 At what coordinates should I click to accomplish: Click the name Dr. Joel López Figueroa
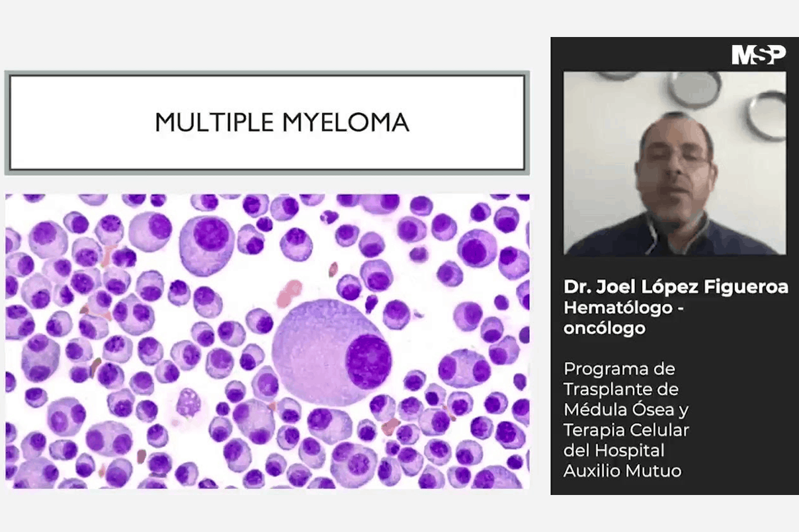tap(675, 288)
